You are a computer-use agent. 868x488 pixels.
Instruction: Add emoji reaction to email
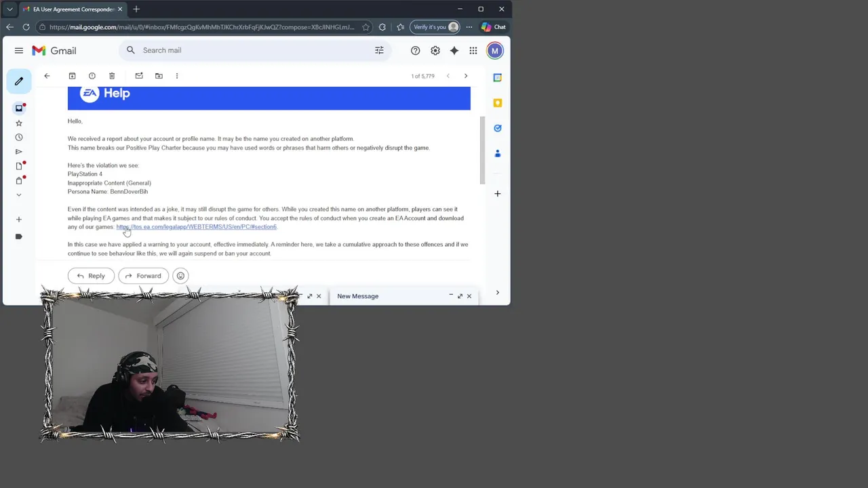click(x=180, y=276)
